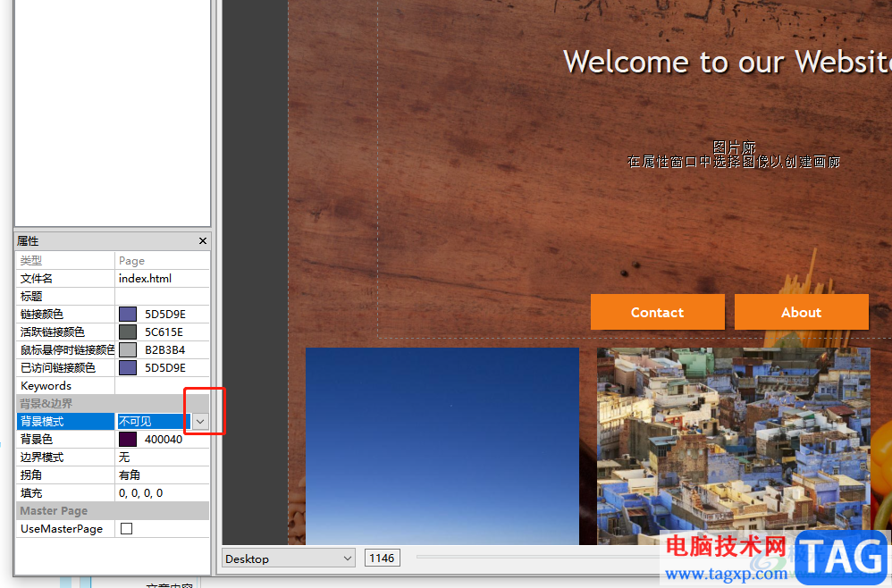Screen dimensions: 892x588
Task: Click the About button on the page
Action: pyautogui.click(x=802, y=312)
